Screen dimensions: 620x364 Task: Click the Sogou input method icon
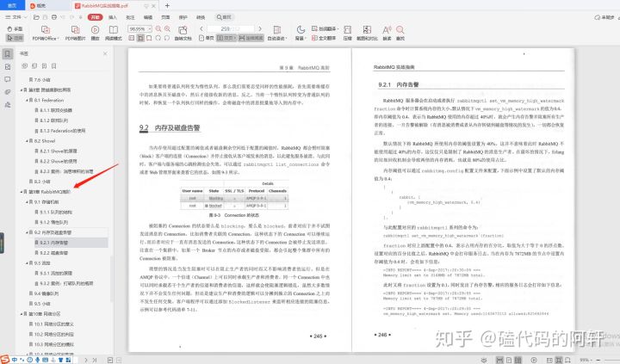click(5, 359)
